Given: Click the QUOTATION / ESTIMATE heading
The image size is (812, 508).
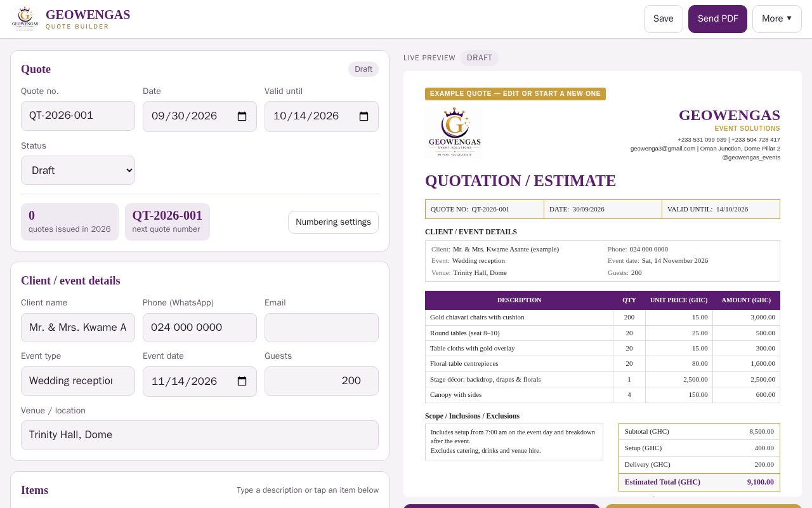Looking at the screenshot, I should pos(520,181).
